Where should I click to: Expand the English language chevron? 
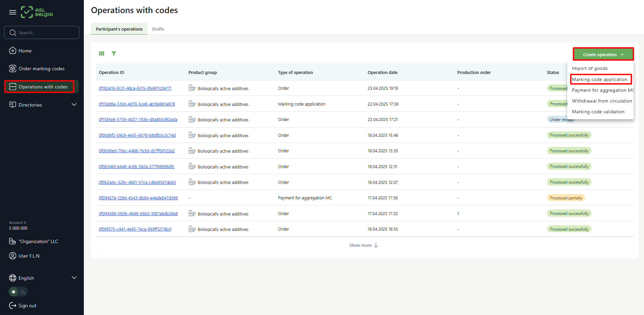coord(74,278)
